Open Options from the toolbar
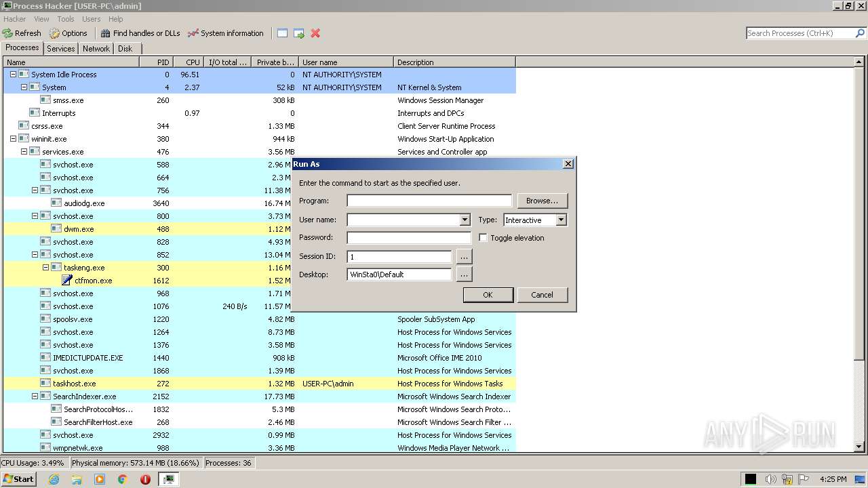Screen dimensions: 868x488 point(68,33)
